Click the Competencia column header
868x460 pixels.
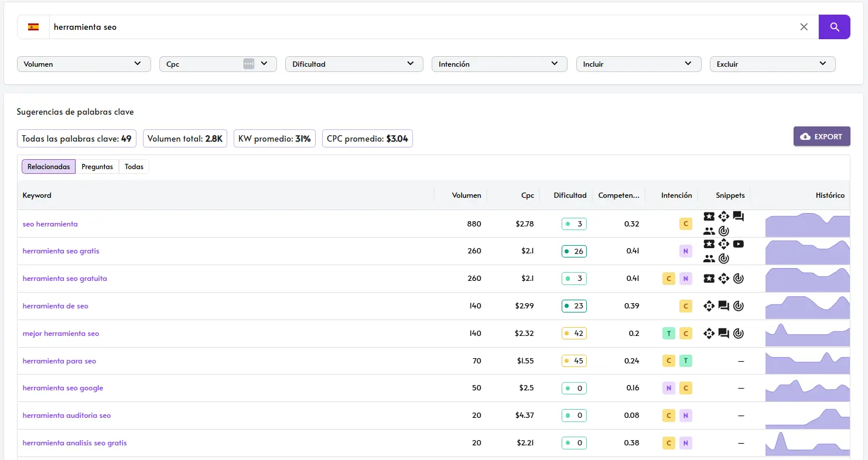pos(618,195)
